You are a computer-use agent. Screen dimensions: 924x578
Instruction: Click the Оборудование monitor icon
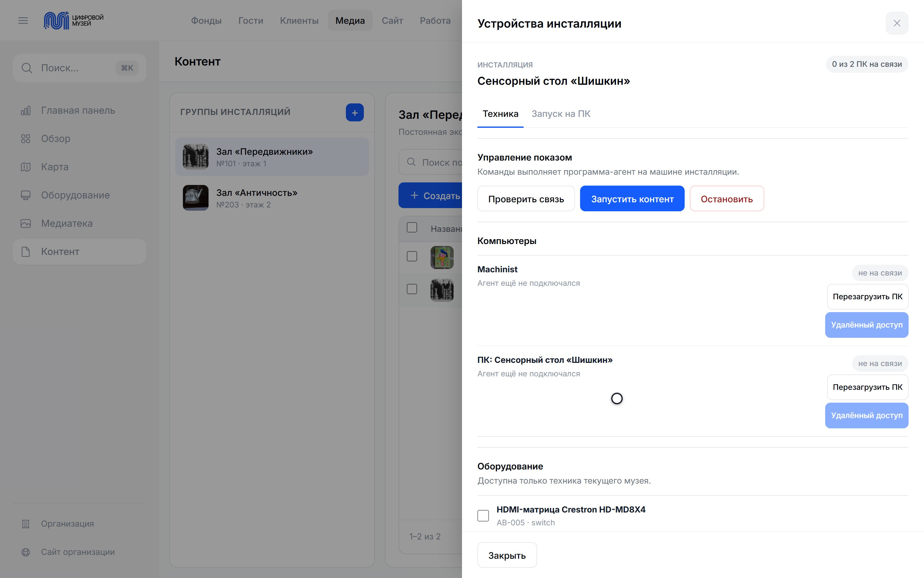pyautogui.click(x=26, y=195)
